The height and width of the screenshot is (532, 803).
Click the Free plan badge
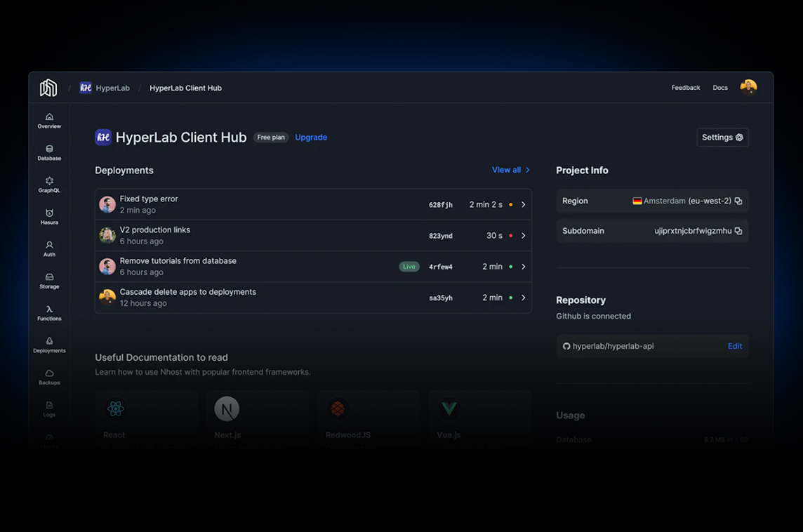click(271, 138)
